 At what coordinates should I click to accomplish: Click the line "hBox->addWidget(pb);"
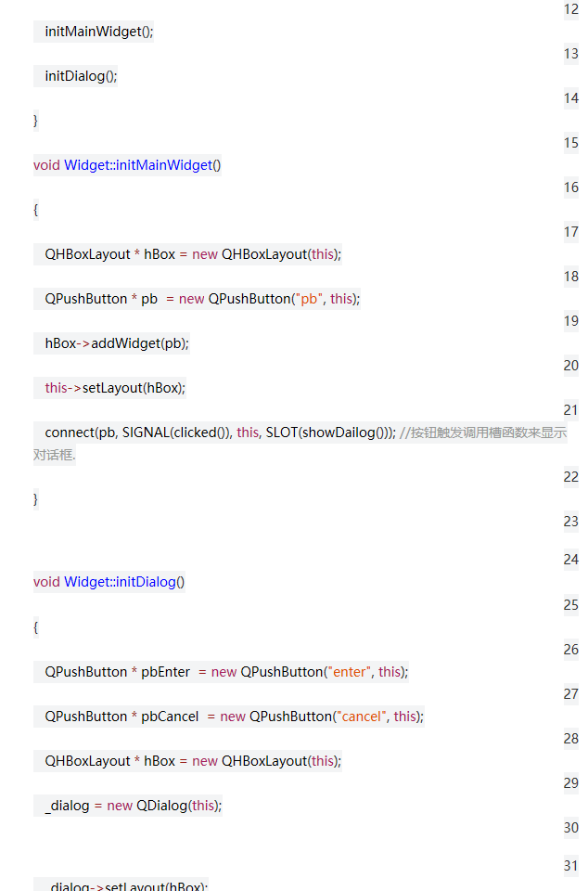[117, 343]
